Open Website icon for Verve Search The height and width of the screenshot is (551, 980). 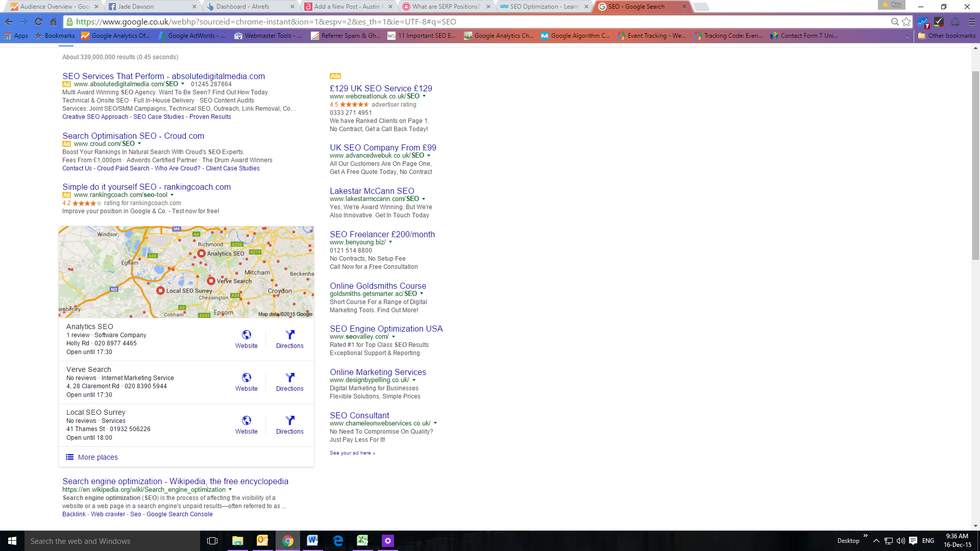pos(247,378)
